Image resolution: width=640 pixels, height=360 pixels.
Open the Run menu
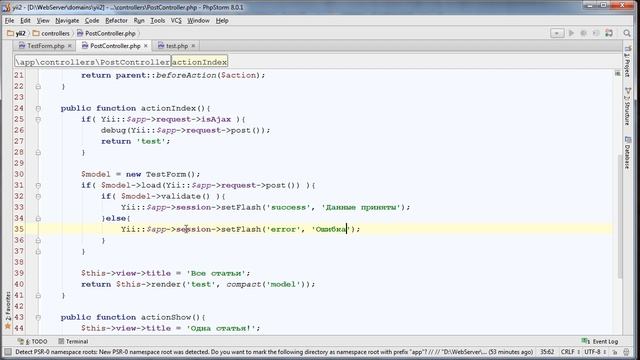(139, 20)
